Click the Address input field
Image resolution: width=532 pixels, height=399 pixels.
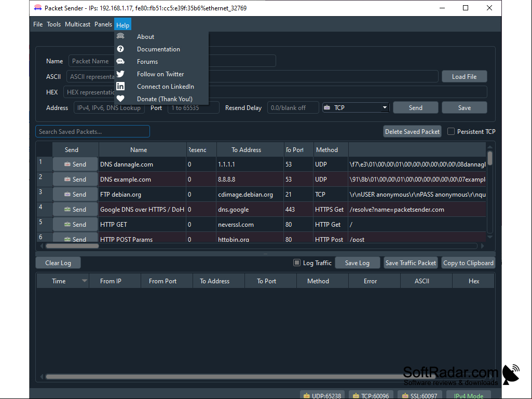tap(109, 107)
